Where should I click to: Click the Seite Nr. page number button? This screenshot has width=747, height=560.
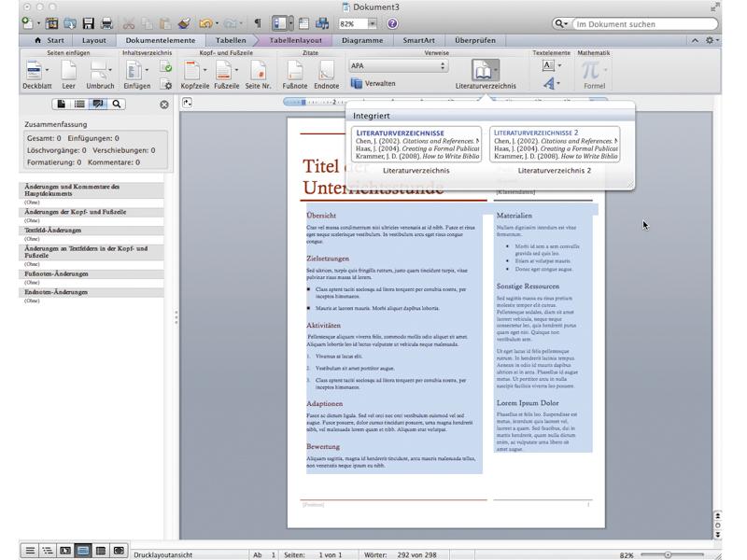(258, 75)
